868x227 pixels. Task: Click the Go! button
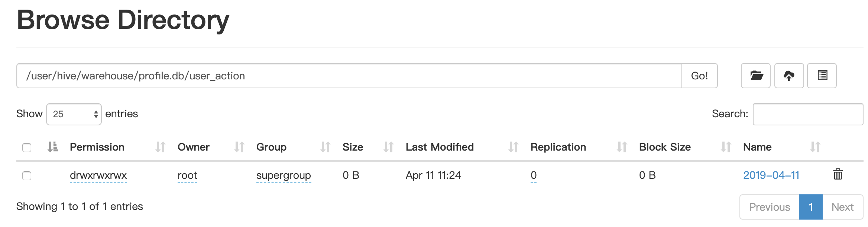[x=699, y=76]
